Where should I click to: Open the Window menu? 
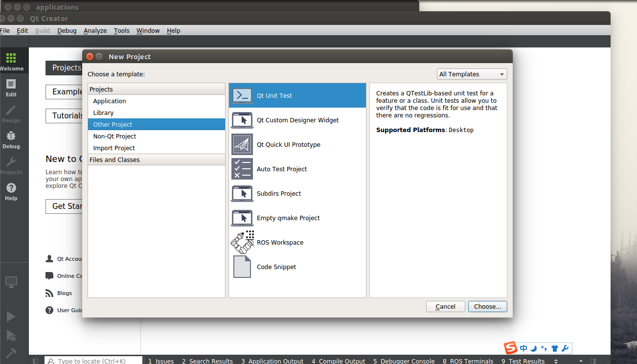[x=148, y=30]
